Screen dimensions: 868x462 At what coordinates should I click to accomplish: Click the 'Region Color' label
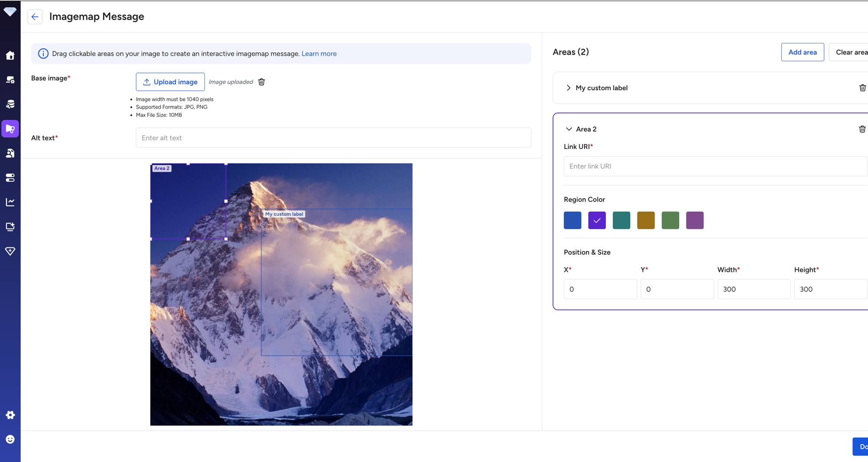pos(584,200)
